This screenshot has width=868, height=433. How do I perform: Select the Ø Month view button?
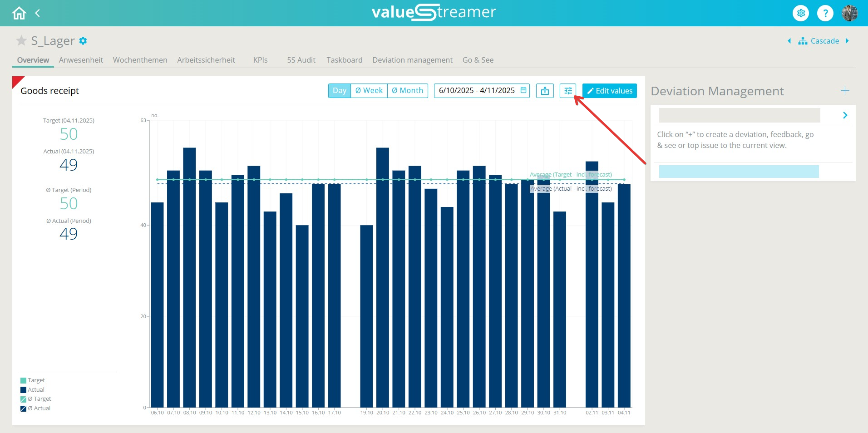[407, 91]
